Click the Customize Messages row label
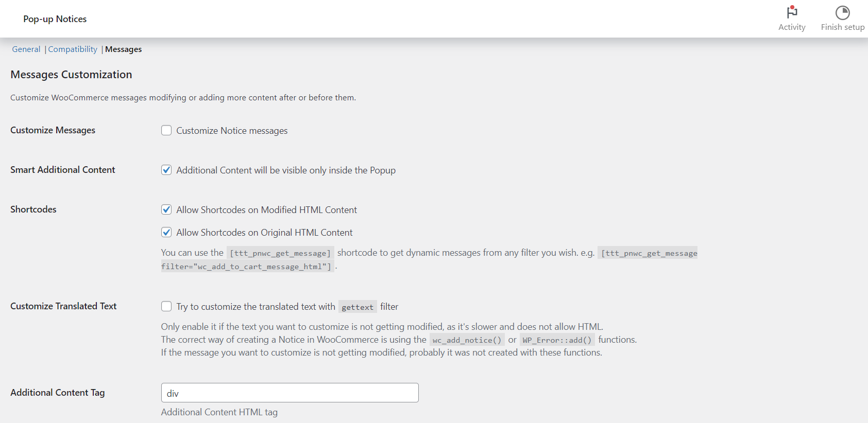 [53, 130]
